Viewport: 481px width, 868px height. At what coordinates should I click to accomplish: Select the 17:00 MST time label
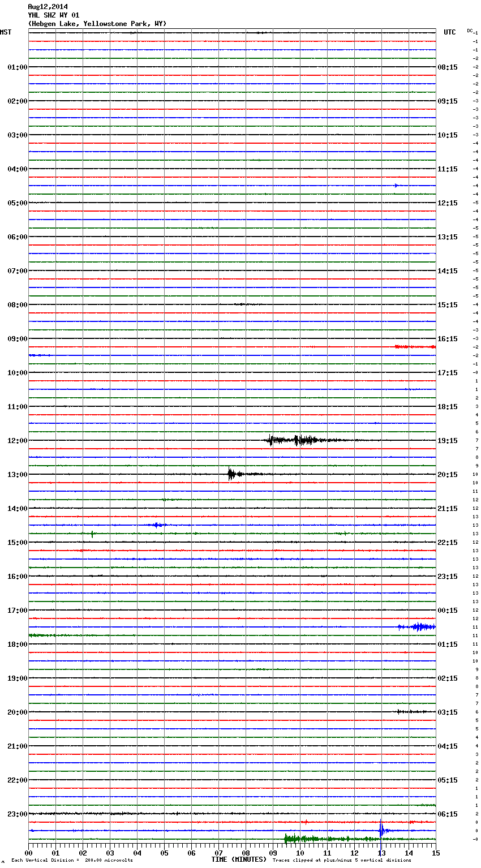(18, 611)
